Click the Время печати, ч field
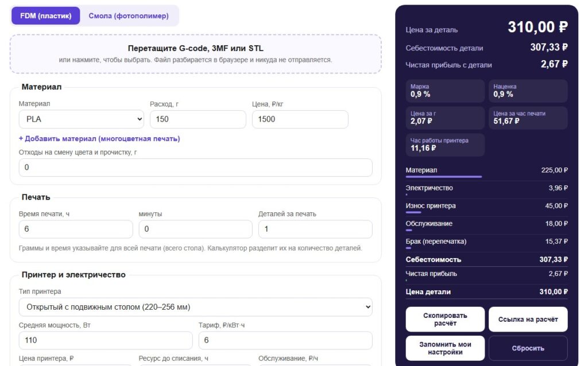The width and height of the screenshot is (588, 366). click(x=76, y=229)
